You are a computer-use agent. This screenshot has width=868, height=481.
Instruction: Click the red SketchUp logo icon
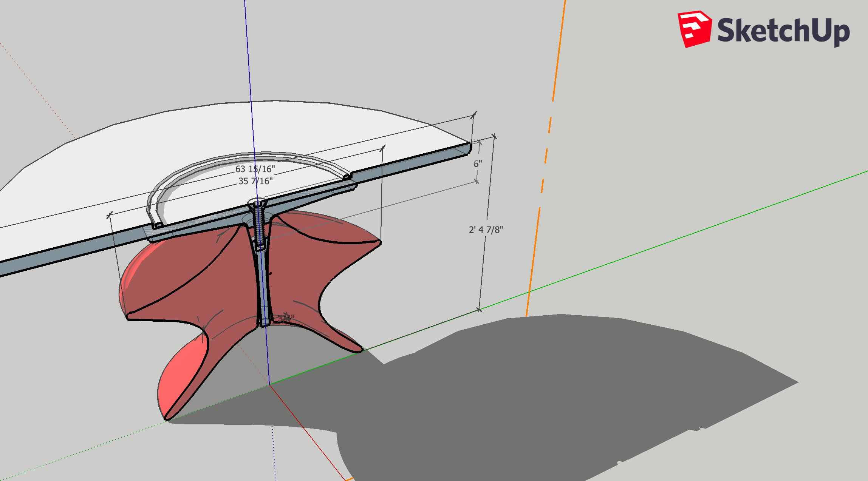click(695, 29)
